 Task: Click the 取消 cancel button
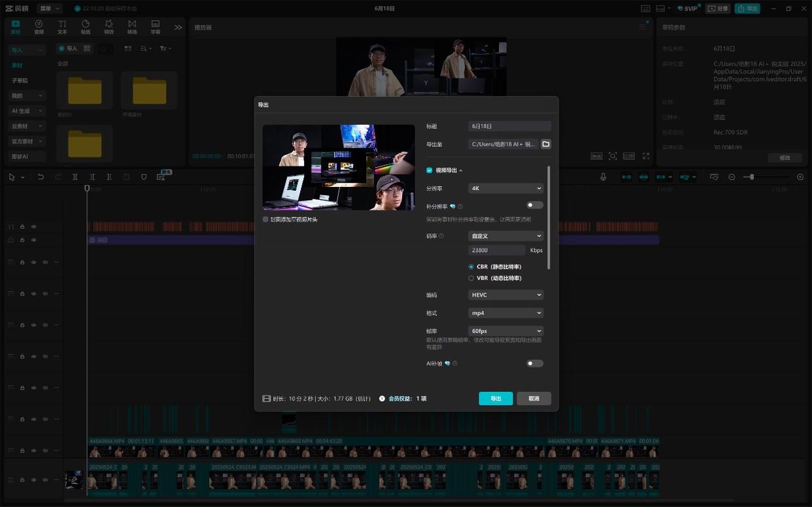tap(533, 399)
